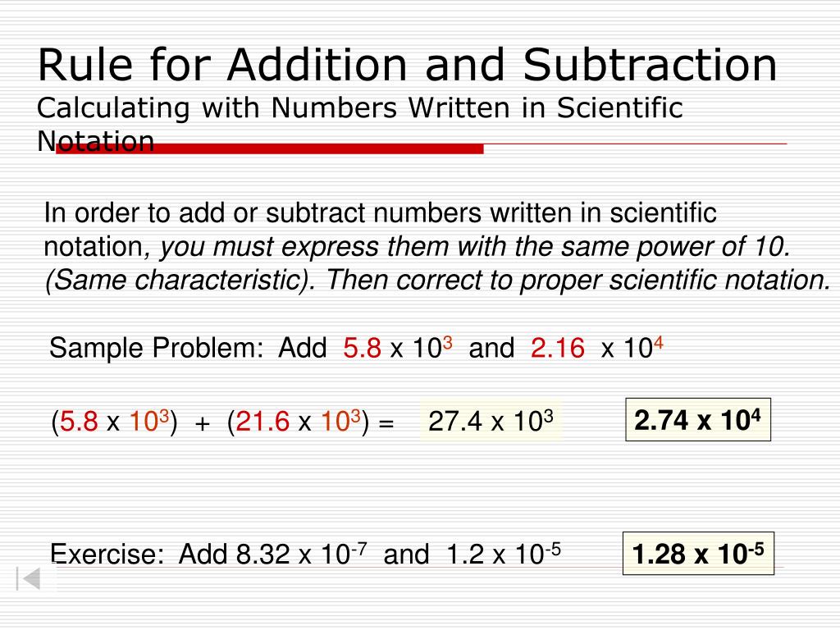Image resolution: width=840 pixels, height=630 pixels.
Task: Click the highlighted 27.4 x 10³ result
Action: tap(491, 421)
